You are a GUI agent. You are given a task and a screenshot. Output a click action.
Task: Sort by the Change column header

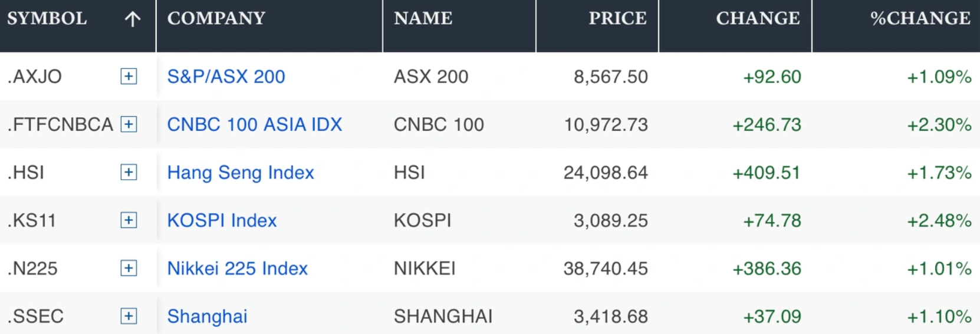[x=758, y=18]
